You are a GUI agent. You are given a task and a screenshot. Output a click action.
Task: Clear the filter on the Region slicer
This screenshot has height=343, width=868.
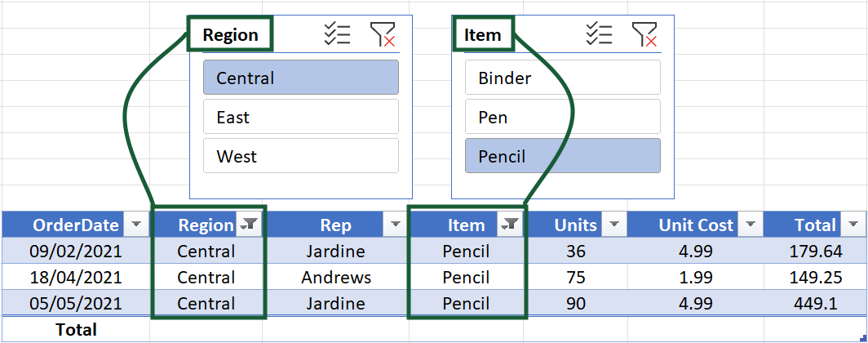click(383, 34)
